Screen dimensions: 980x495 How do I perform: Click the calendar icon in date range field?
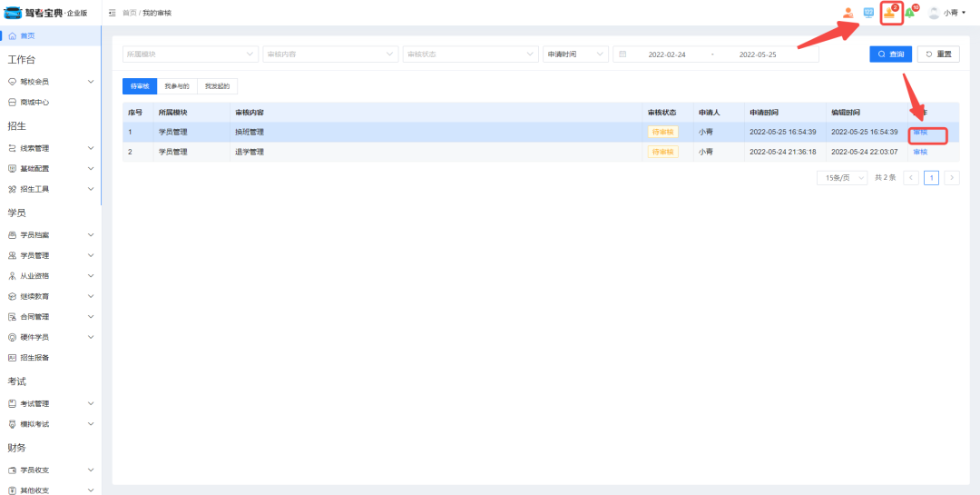(x=622, y=54)
